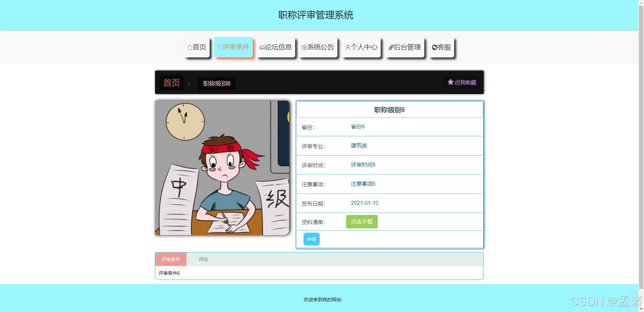Viewport: 644px width, 312px height.
Task: Click the 发布日期: label
Action: pyautogui.click(x=313, y=204)
